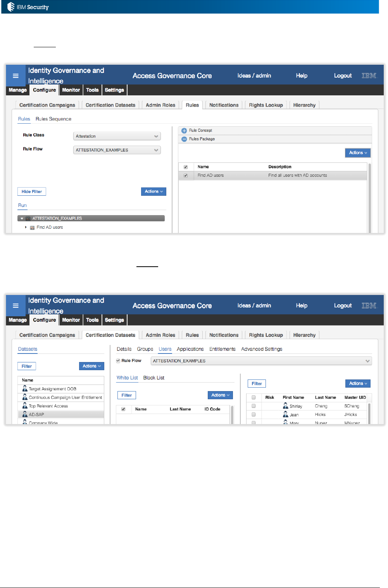388x588 pixels.
Task: Open the Actions dropdown above the user list
Action: pos(358,383)
